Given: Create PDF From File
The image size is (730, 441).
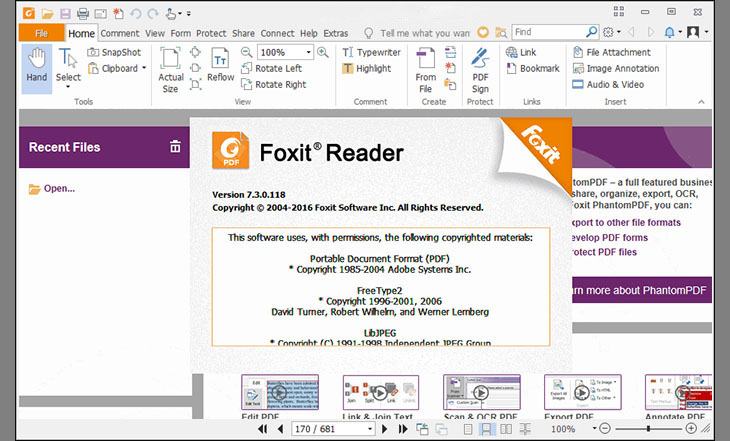Looking at the screenshot, I should pos(426,70).
